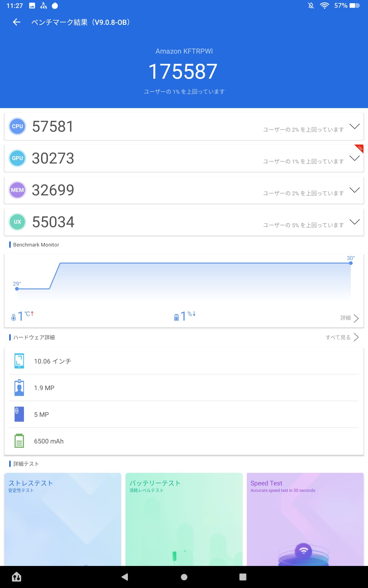Tap the Wi-Fi icon on Speed Test card
The height and width of the screenshot is (588, 368).
click(303, 551)
